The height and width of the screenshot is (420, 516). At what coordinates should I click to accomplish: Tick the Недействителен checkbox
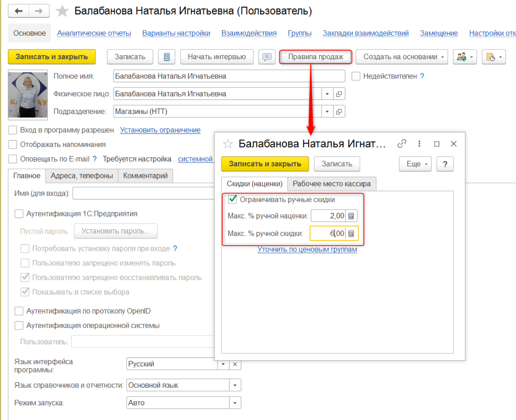(356, 76)
